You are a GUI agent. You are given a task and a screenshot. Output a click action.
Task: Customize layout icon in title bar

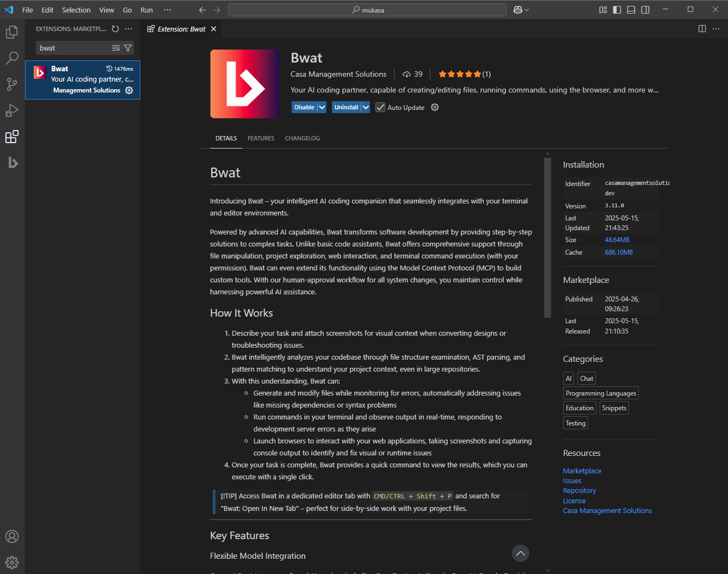[603, 10]
